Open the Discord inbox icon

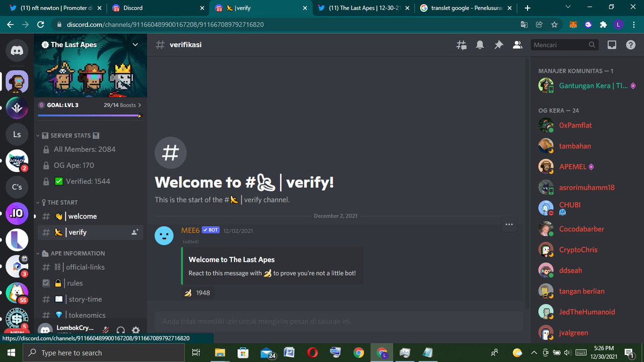611,45
